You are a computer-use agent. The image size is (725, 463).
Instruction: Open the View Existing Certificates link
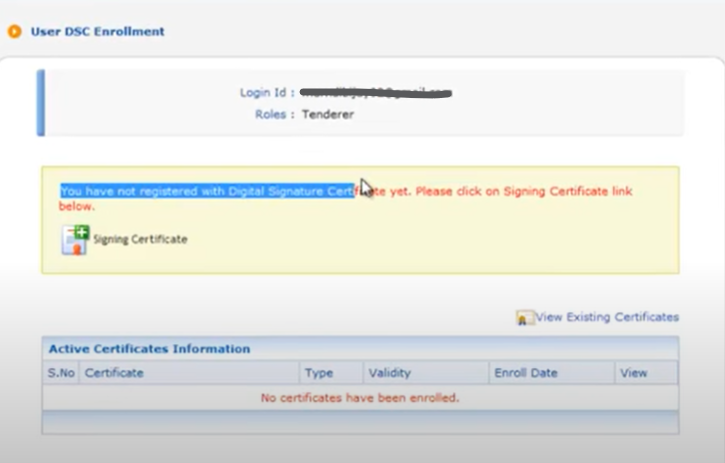607,317
